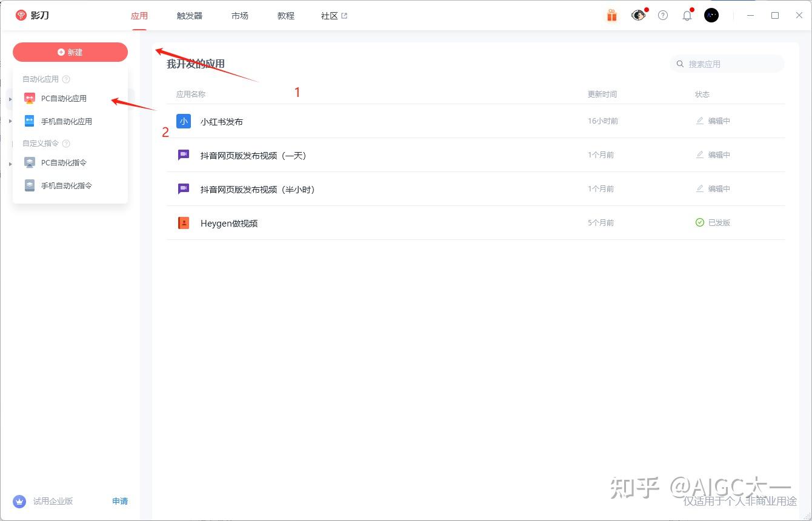Click the PC自动化应用 red icon

pyautogui.click(x=30, y=98)
